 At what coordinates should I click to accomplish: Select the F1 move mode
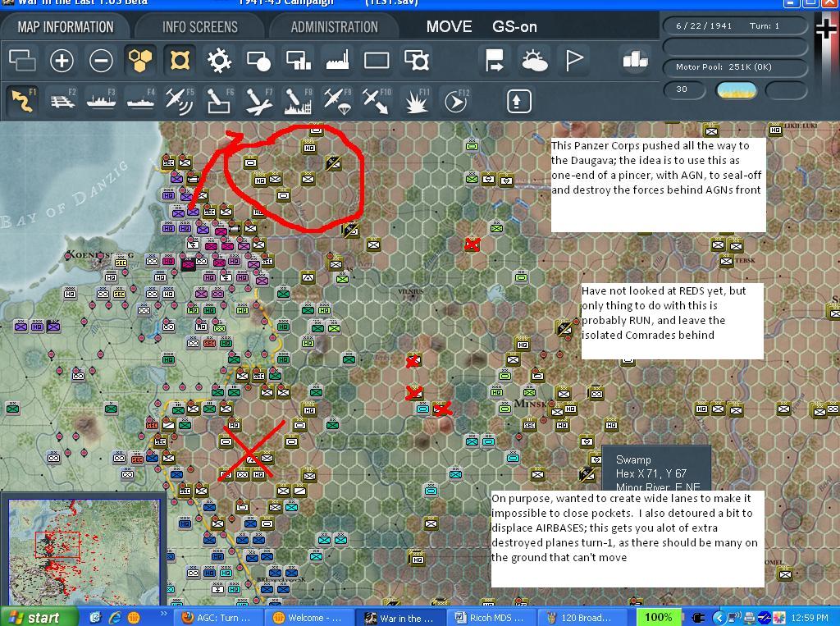22,101
